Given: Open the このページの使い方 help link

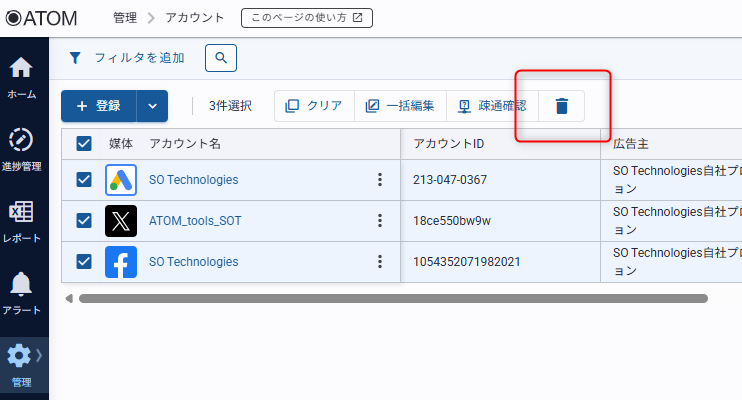Looking at the screenshot, I should pos(307,18).
